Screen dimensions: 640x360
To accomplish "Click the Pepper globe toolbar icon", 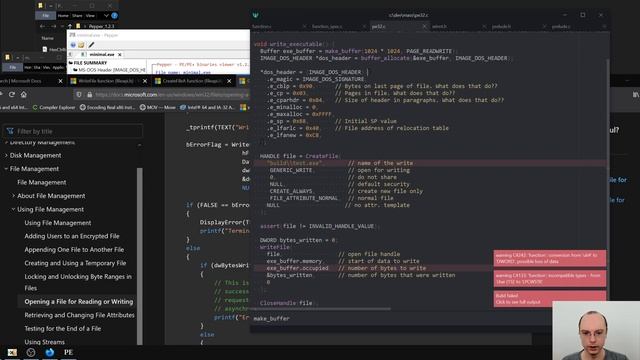I will pos(73,44).
